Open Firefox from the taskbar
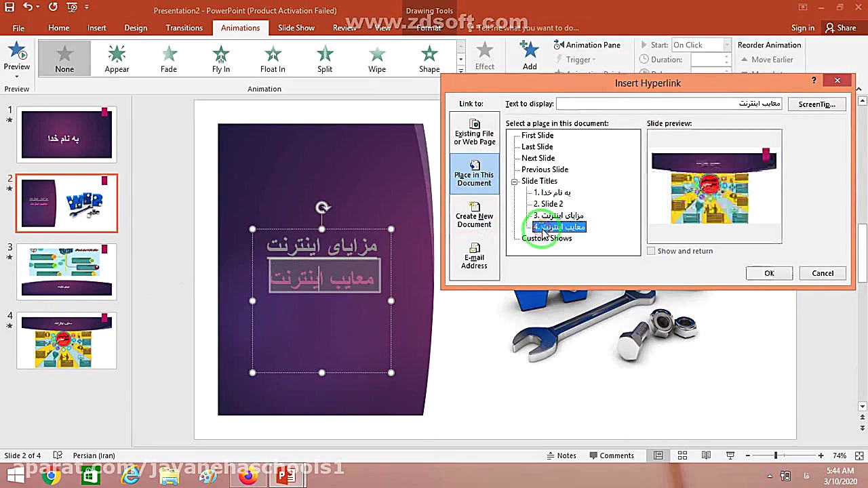 [x=248, y=476]
